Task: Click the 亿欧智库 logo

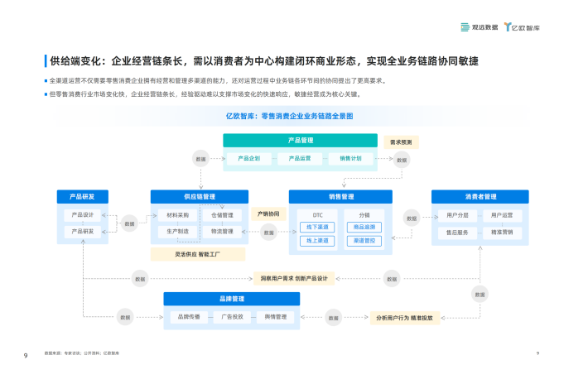Action: click(x=522, y=27)
